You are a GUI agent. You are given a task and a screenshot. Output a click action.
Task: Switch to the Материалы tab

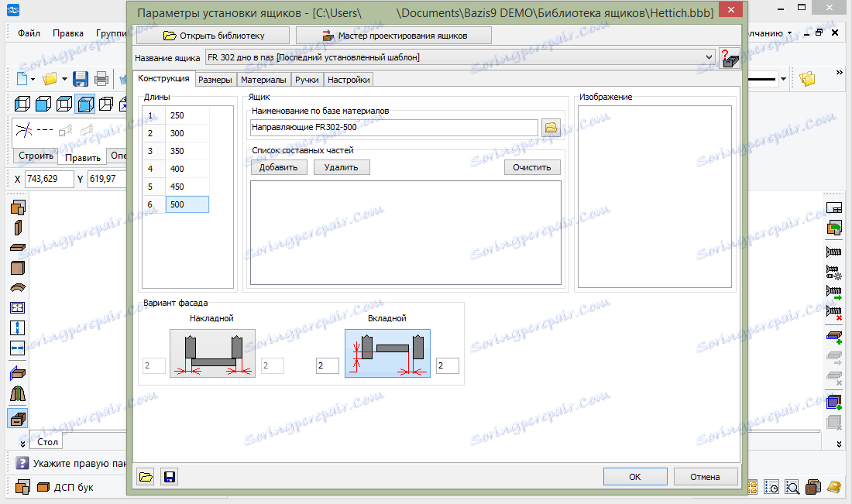[263, 80]
